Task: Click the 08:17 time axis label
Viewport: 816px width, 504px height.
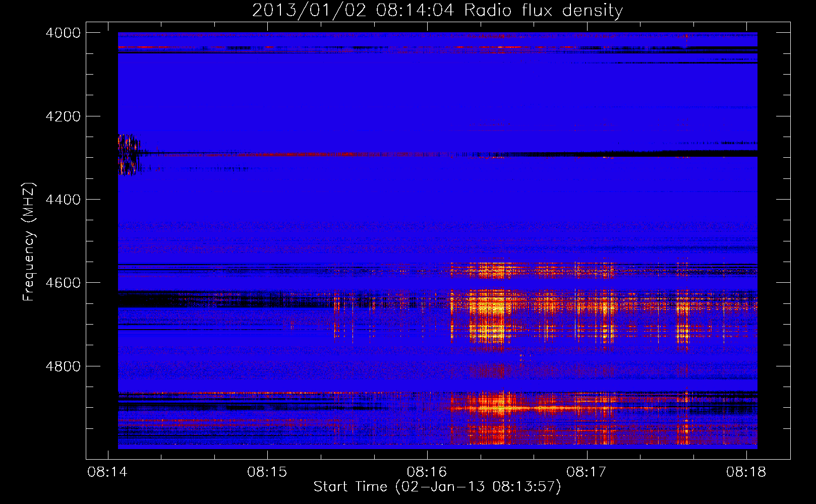Action: click(586, 472)
